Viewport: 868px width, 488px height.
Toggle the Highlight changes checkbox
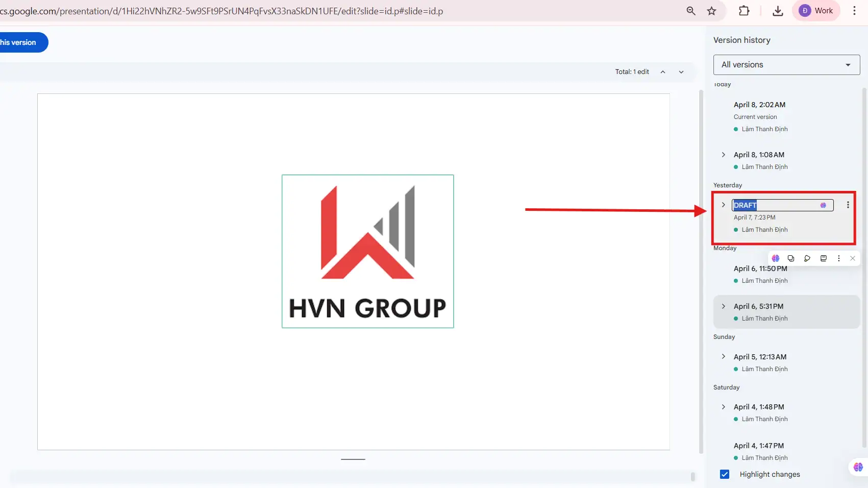pyautogui.click(x=725, y=474)
